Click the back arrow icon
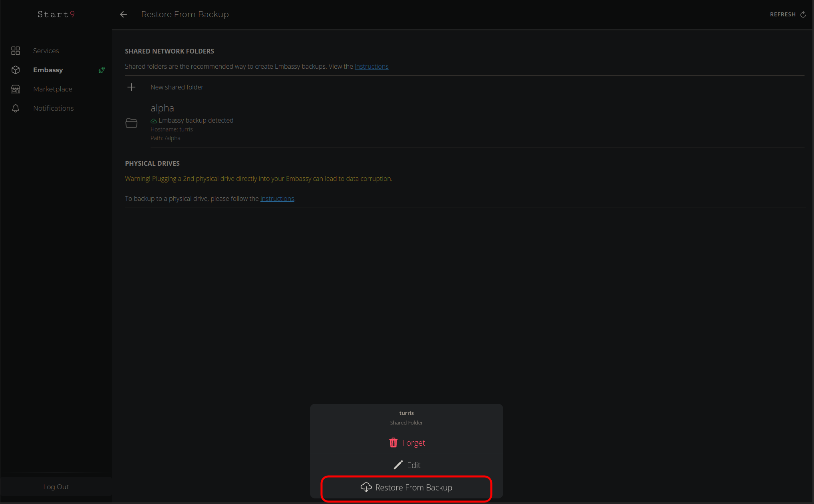This screenshot has width=814, height=504. [x=123, y=14]
